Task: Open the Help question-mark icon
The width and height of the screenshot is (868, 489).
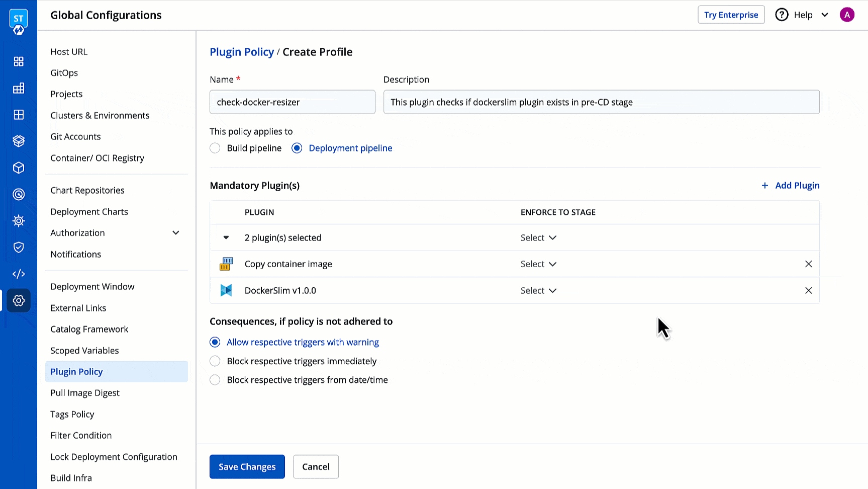Action: 782,15
